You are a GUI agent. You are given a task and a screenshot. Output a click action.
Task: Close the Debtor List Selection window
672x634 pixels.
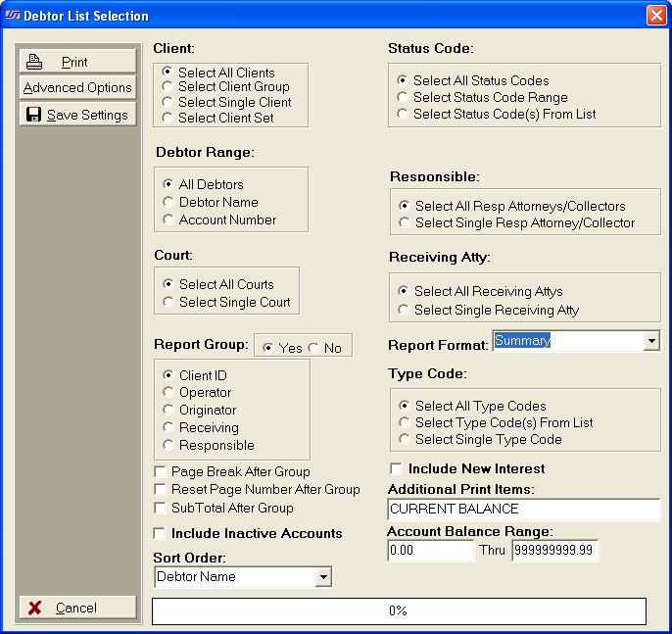[x=655, y=16]
